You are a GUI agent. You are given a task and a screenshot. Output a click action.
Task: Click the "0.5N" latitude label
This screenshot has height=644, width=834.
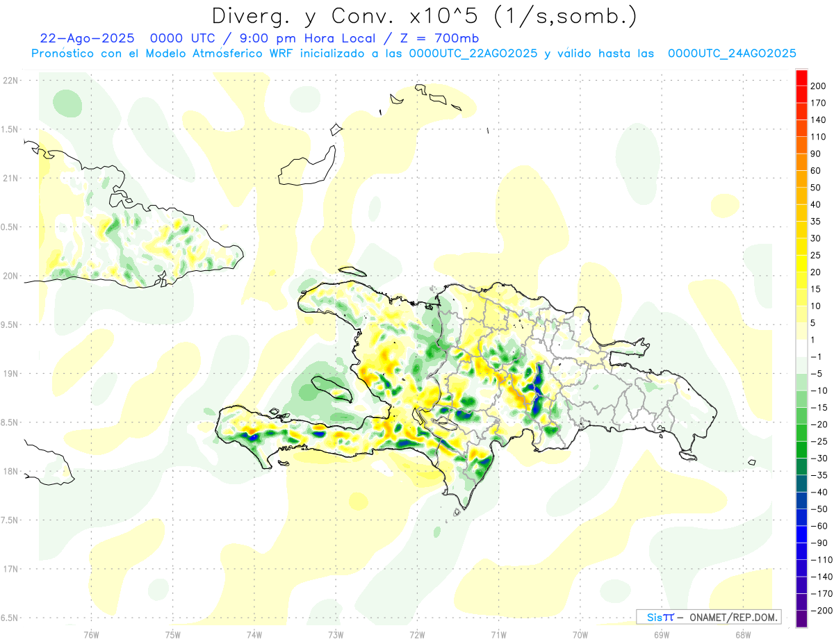point(10,227)
